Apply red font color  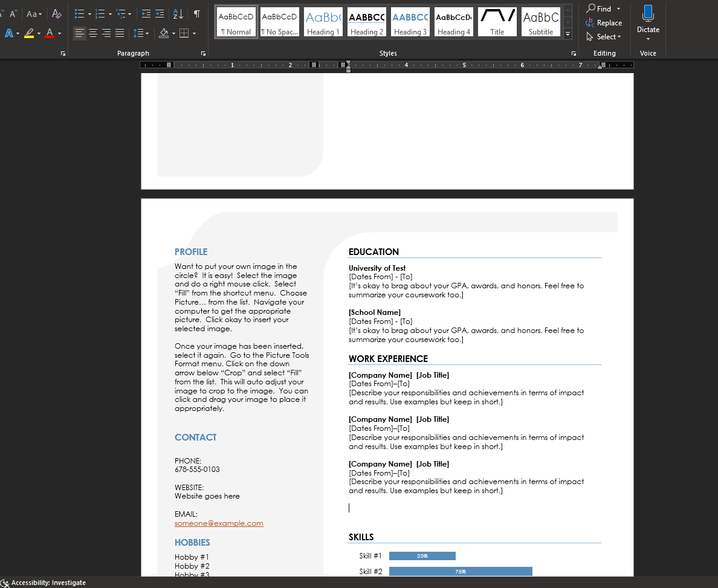click(50, 33)
